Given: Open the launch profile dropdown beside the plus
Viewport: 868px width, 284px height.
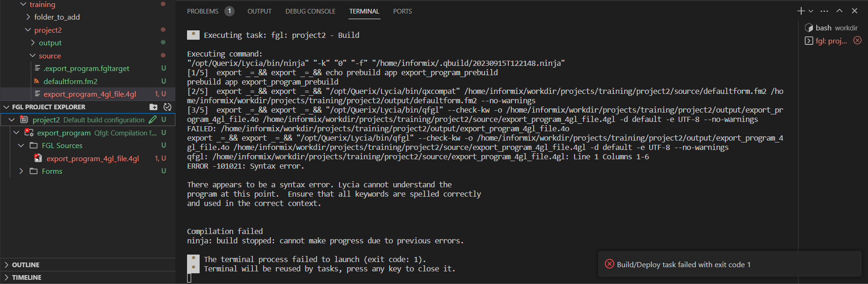Looking at the screenshot, I should [x=811, y=11].
